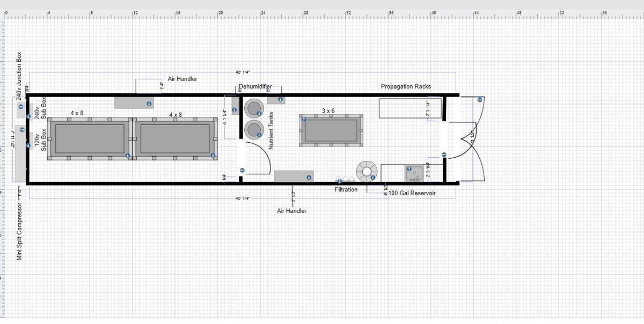
Task: Select the left 4 x 8 grow table
Action: [90, 139]
